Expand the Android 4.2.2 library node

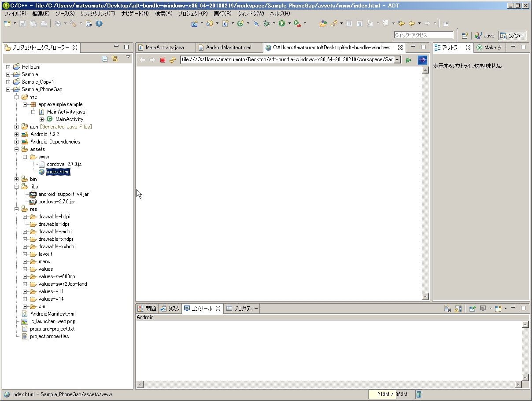[16, 134]
